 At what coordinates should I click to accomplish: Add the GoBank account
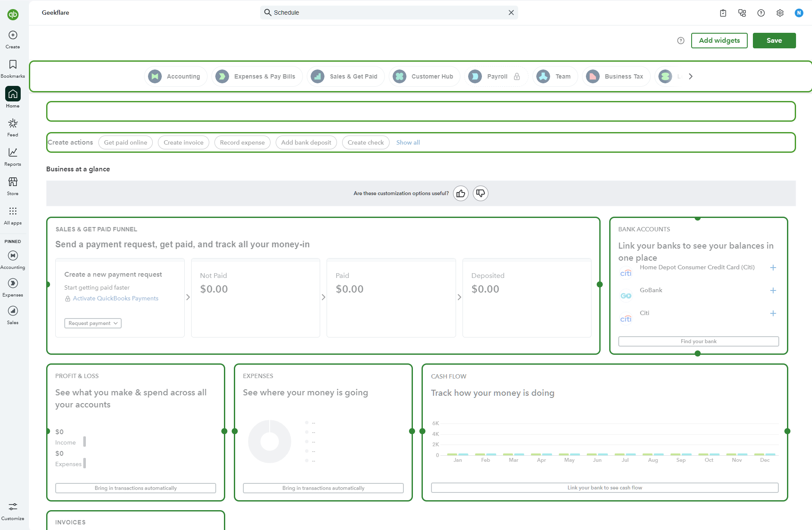[773, 290]
